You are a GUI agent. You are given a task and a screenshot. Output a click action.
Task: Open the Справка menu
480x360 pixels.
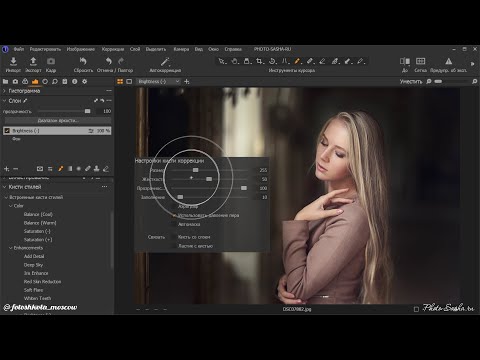pos(233,49)
